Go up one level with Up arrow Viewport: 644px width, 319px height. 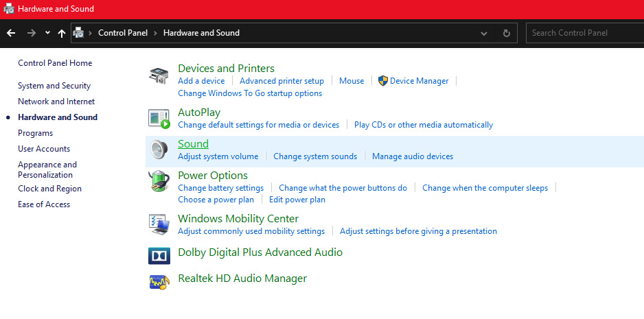(62, 33)
